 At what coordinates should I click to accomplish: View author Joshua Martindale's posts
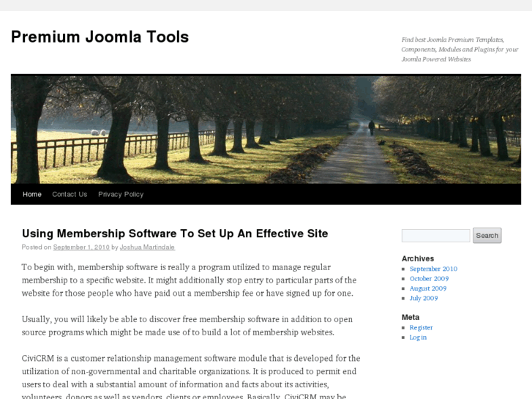[147, 247]
